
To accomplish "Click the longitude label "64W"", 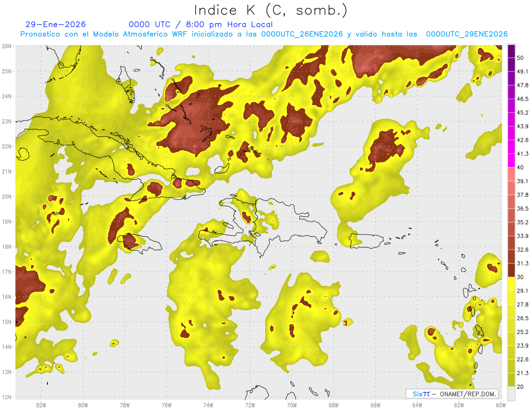I will coord(417,405).
